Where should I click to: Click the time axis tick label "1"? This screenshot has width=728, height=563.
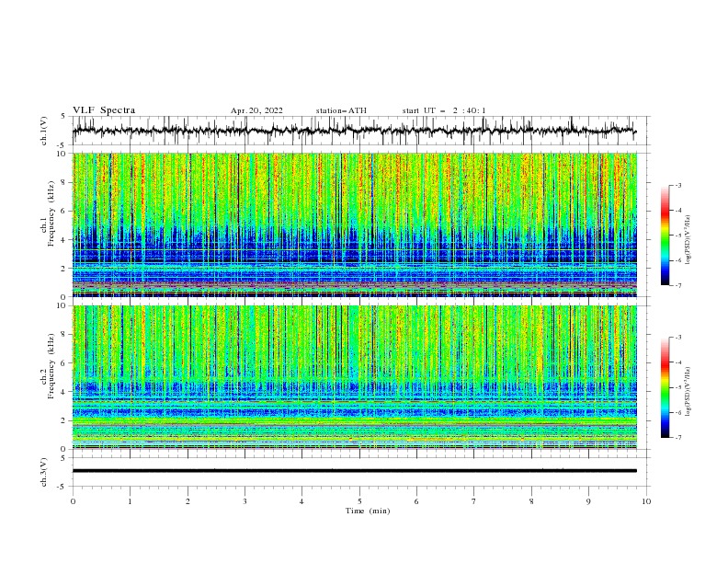pyautogui.click(x=130, y=501)
